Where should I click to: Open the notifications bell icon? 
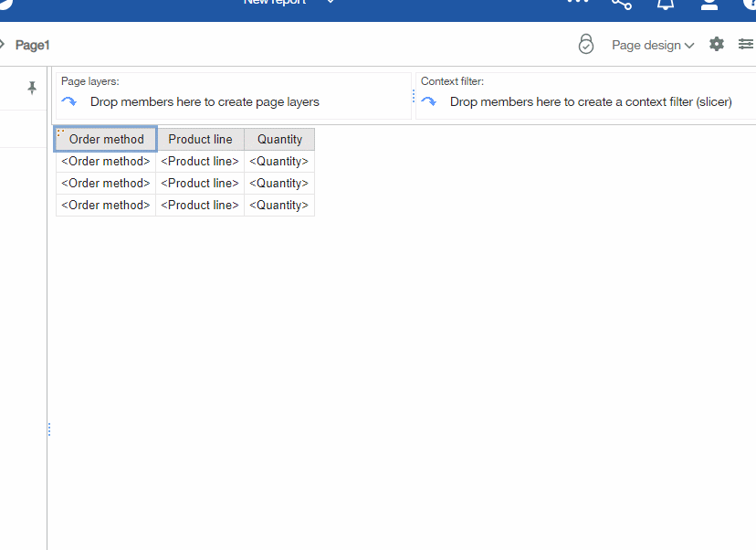[x=666, y=4]
